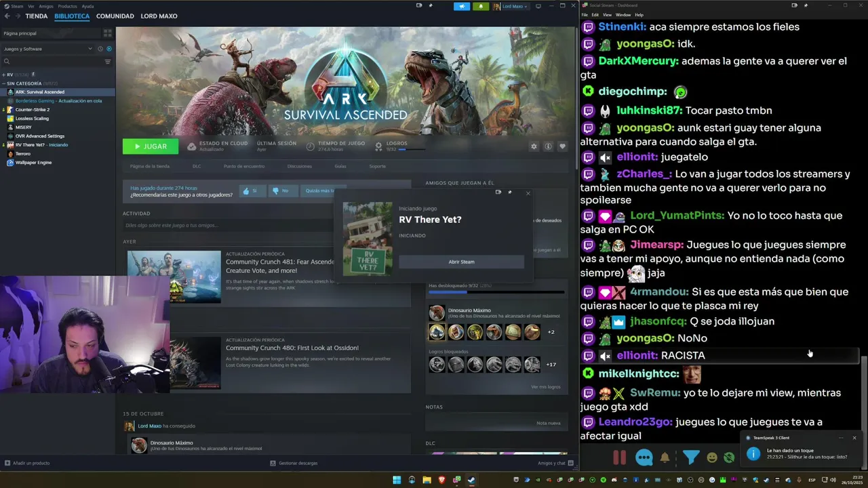Click the cloud status icon
The height and width of the screenshot is (488, 868).
coord(192,146)
